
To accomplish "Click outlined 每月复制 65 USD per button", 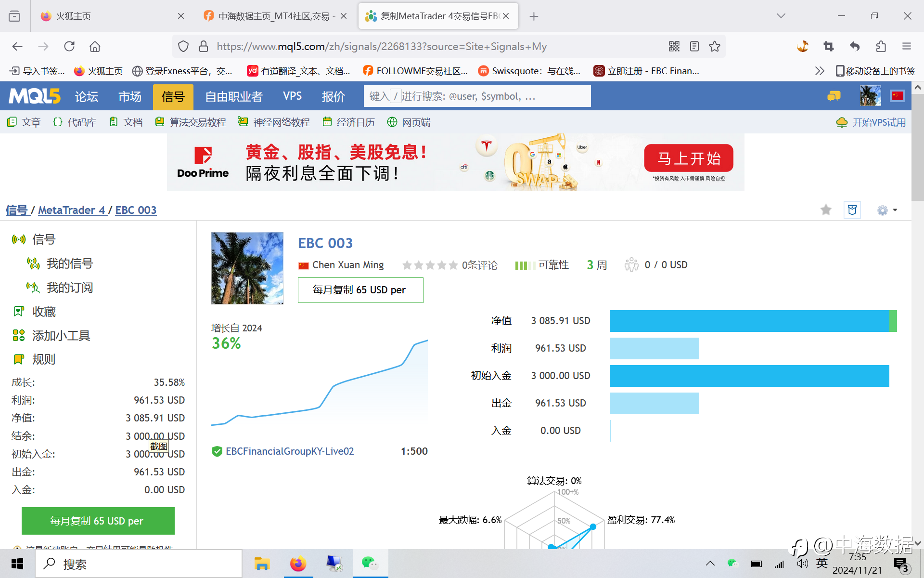I will [360, 290].
